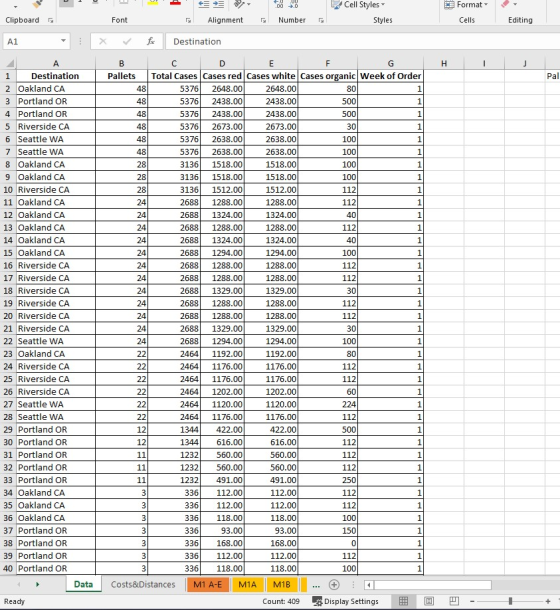The image size is (560, 610).
Task: Select Cases red 2673.00 in row 5
Action: pyautogui.click(x=222, y=126)
